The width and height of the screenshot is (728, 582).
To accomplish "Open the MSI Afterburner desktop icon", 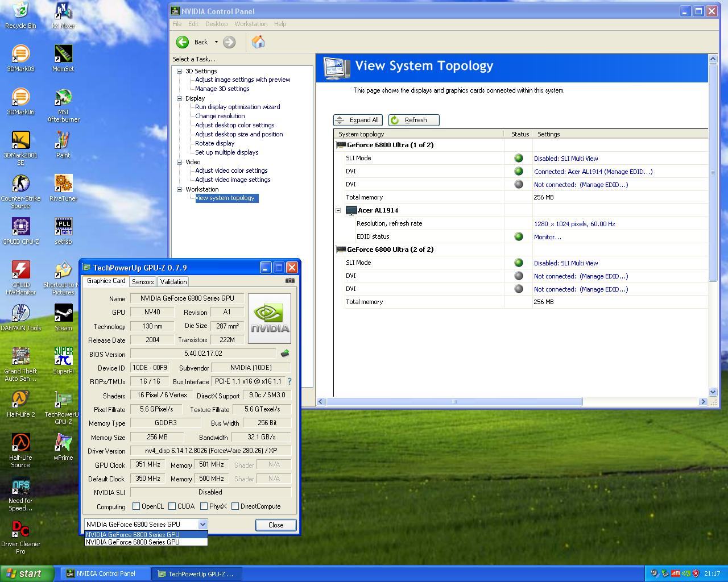I will pyautogui.click(x=63, y=105).
